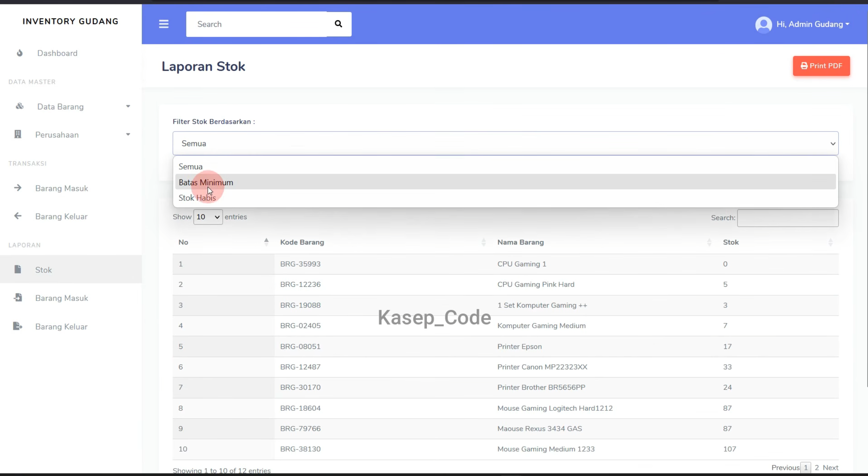Open the Filter Stok Berdasarkan select box
Viewport: 868px width, 476px height.
pyautogui.click(x=505, y=143)
